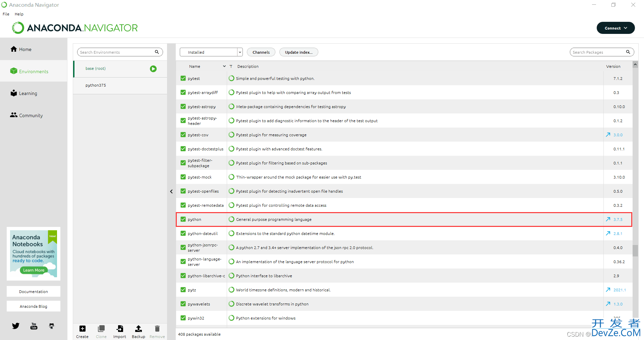Click the Search Packages magnifier icon

point(628,52)
